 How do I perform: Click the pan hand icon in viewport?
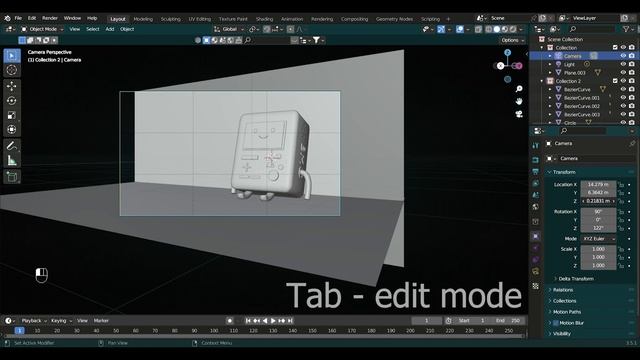pyautogui.click(x=519, y=101)
